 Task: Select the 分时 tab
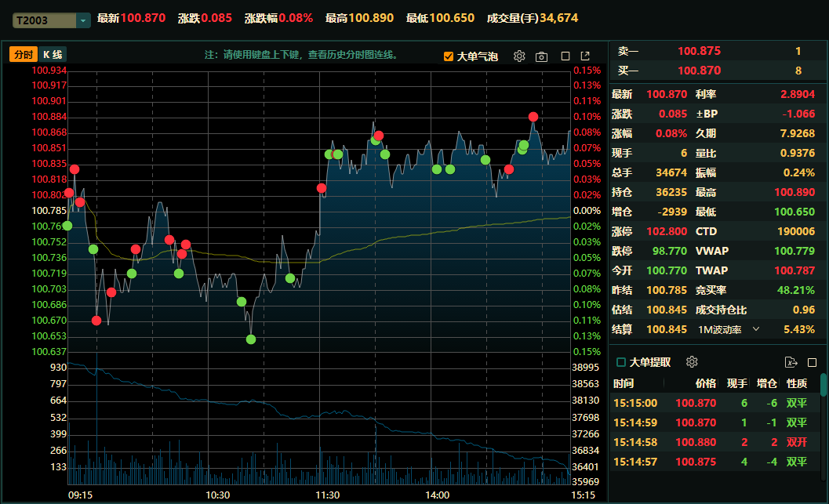(24, 54)
